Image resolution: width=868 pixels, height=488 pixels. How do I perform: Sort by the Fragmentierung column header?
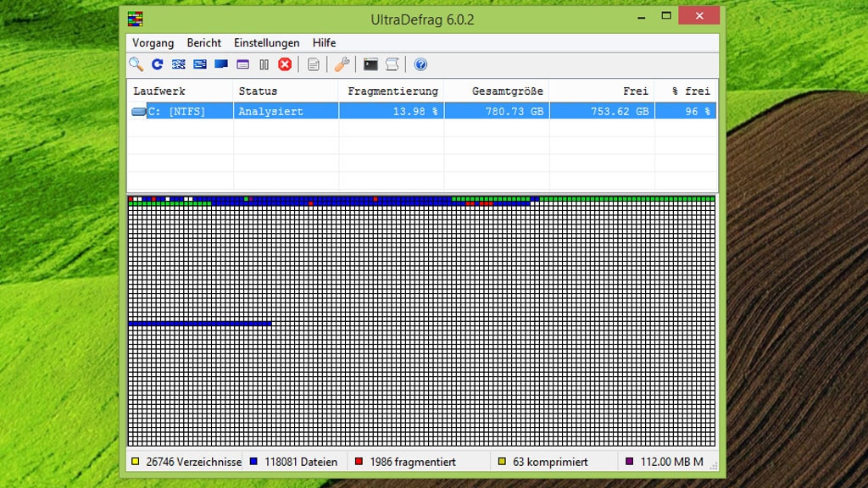[392, 91]
